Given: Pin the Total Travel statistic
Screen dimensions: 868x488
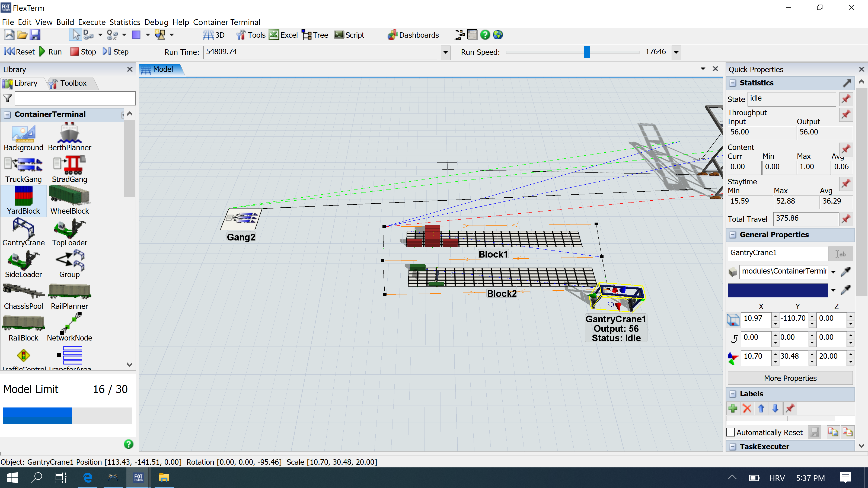Looking at the screenshot, I should (x=846, y=219).
